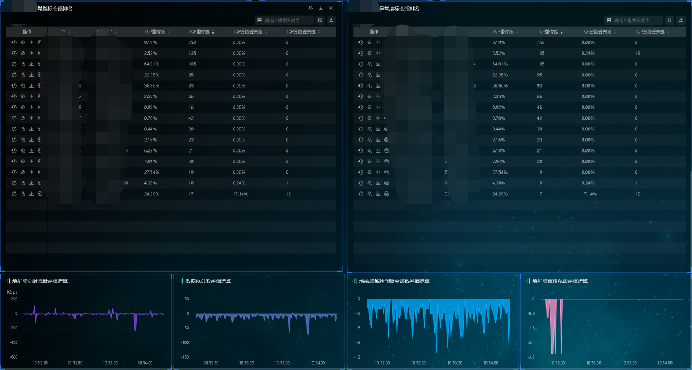This screenshot has width=692, height=370.
Task: Click second action icon in top row, right table
Action: 370,42
